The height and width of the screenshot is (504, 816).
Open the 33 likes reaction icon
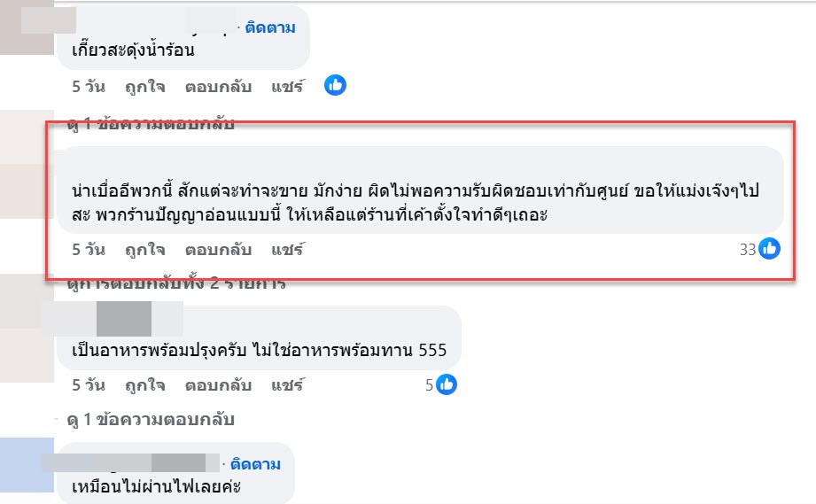pos(769,250)
